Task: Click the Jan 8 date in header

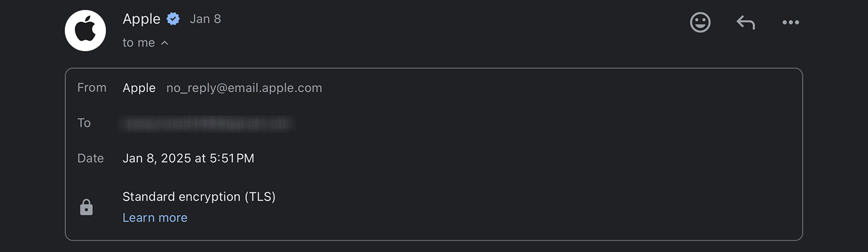Action: [205, 19]
